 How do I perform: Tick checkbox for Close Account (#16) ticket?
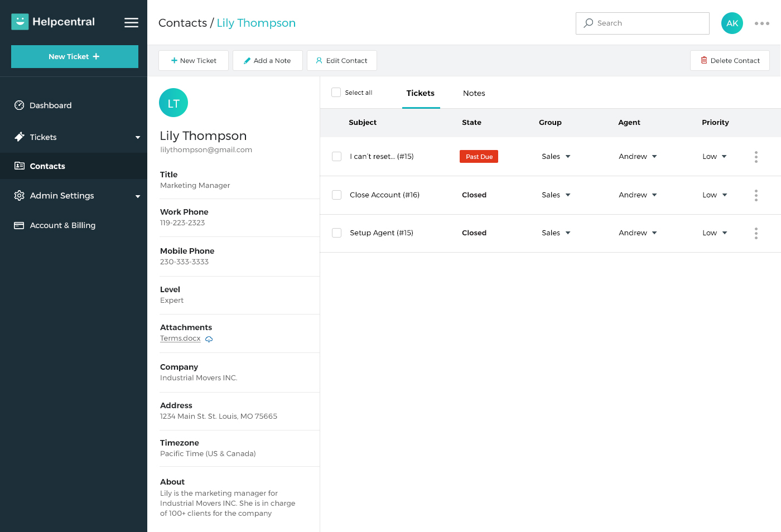click(337, 195)
